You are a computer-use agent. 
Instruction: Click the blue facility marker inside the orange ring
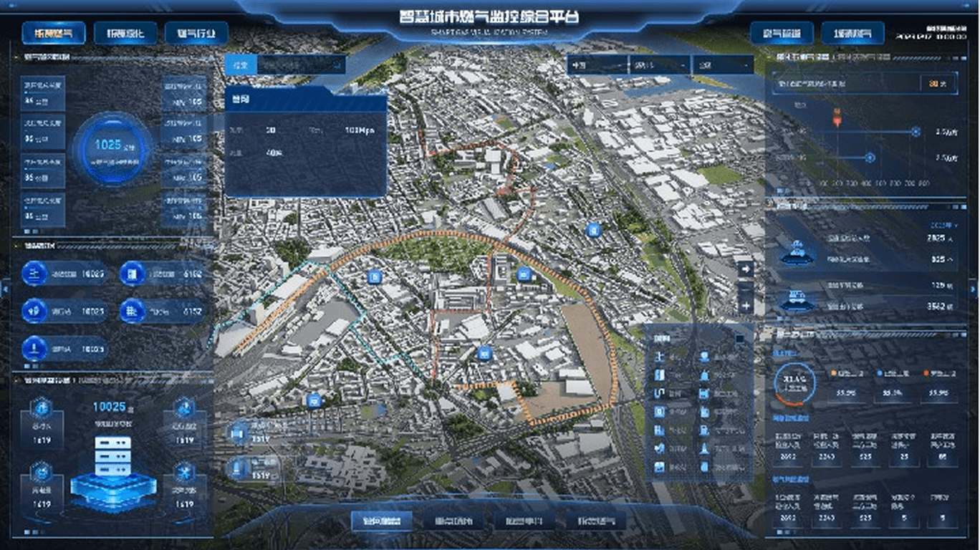524,274
